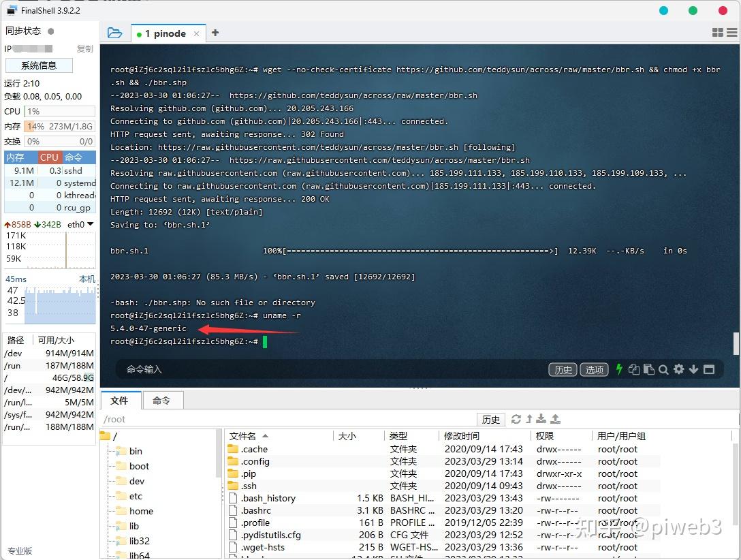
Task: Select the Copy icon beside the lightning bolt
Action: tap(634, 369)
